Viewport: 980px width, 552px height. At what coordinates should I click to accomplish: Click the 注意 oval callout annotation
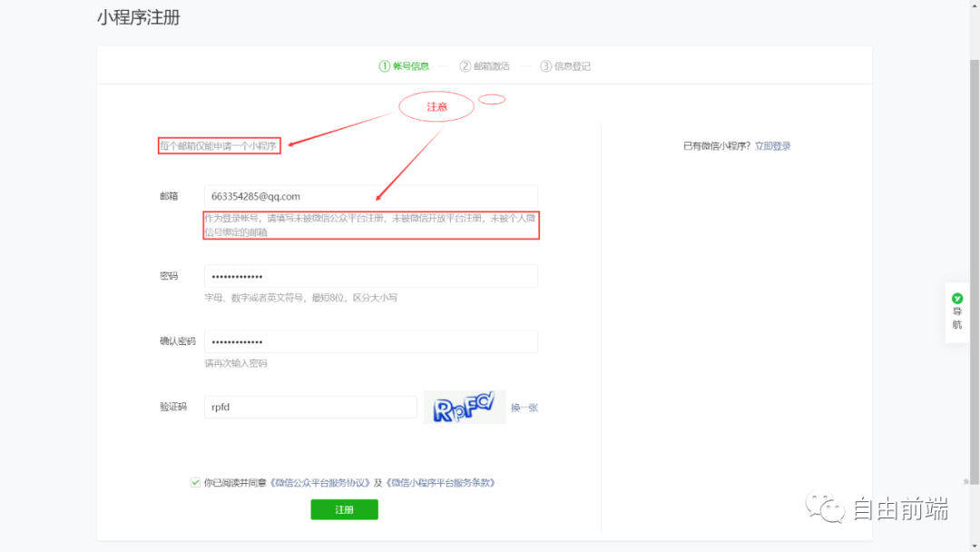[436, 106]
